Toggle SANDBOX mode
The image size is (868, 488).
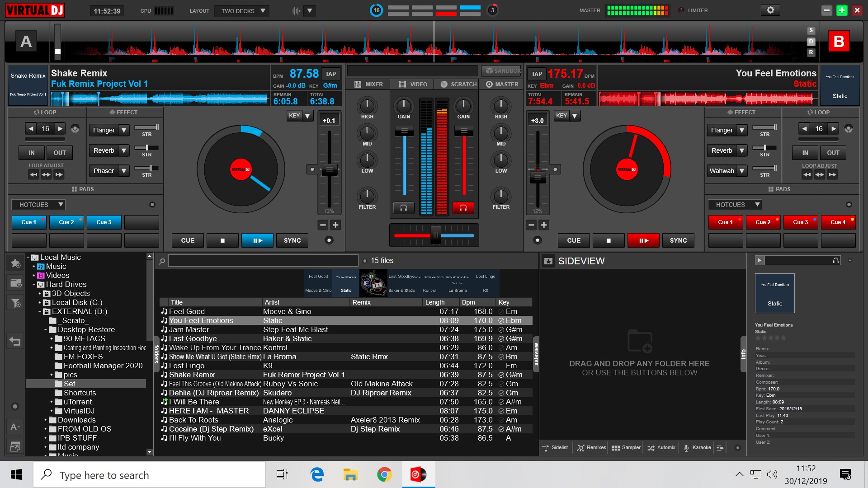pyautogui.click(x=501, y=70)
